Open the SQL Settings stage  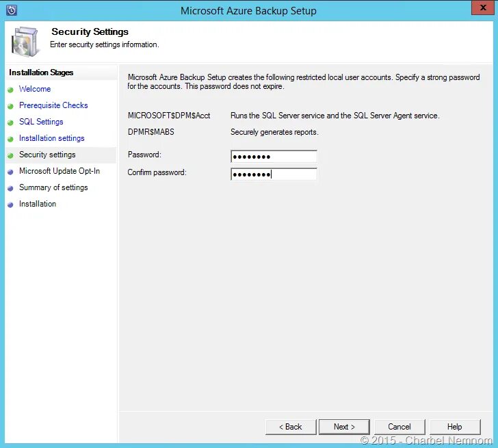pos(41,122)
